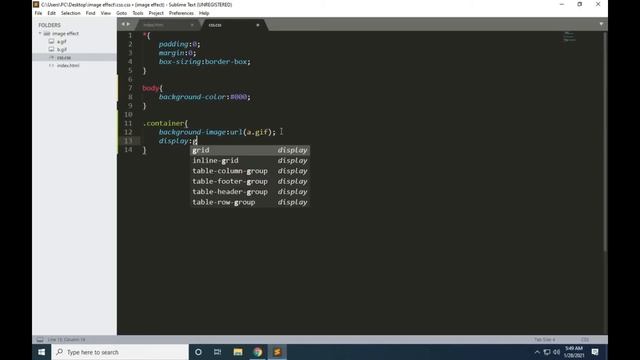Collapse the image effect folder
The image size is (640, 360).
40,33
